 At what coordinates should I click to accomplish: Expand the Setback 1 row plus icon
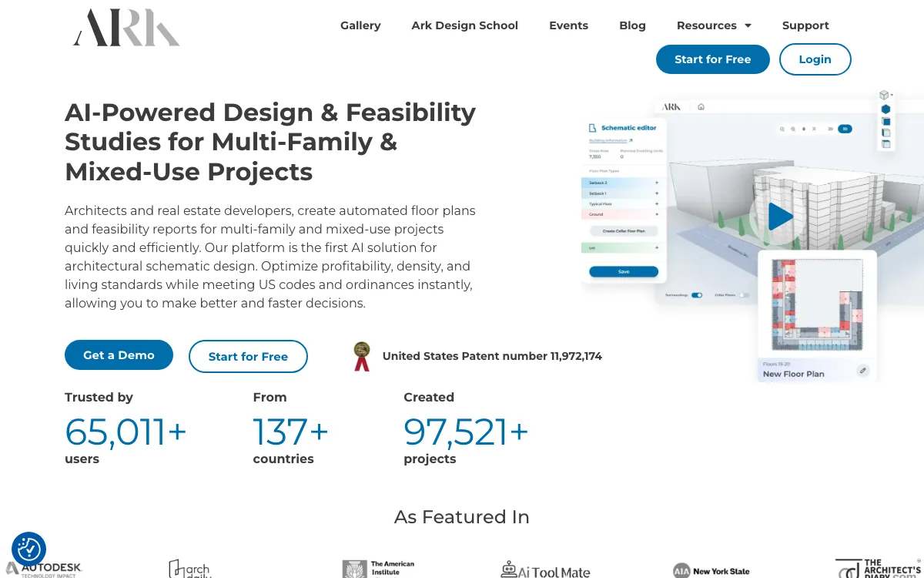[x=657, y=193]
